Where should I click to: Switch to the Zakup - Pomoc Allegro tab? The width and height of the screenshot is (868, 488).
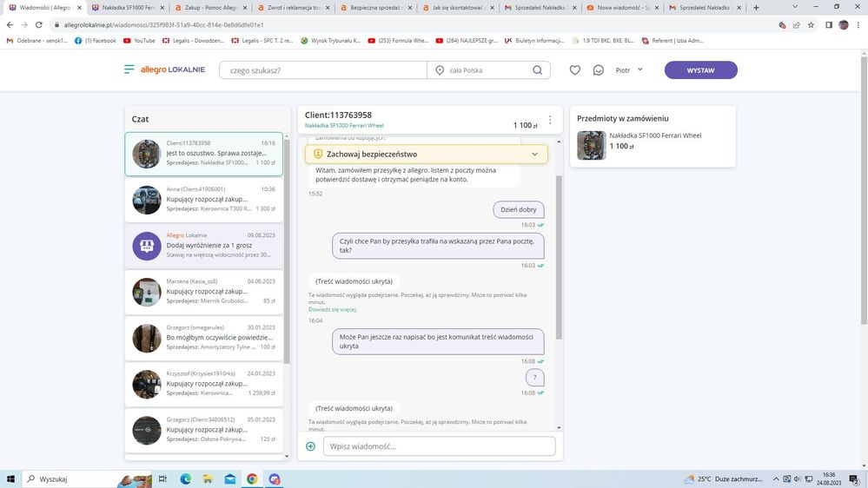pos(210,7)
